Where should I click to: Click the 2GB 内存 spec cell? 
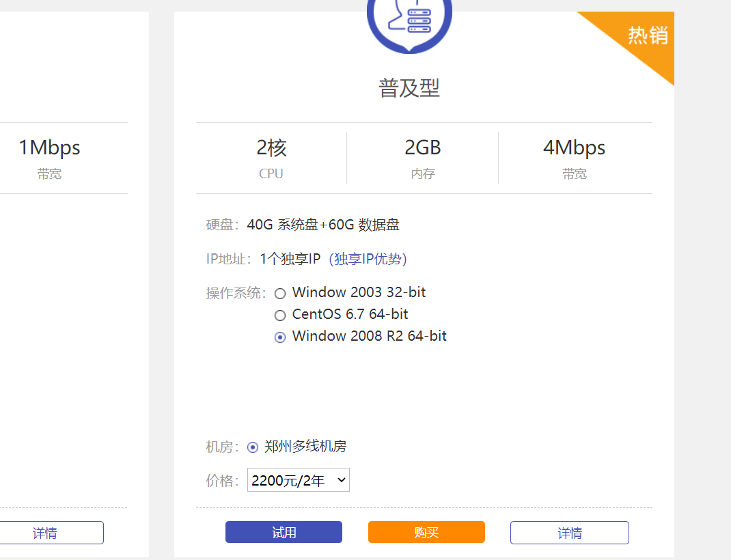coord(423,158)
